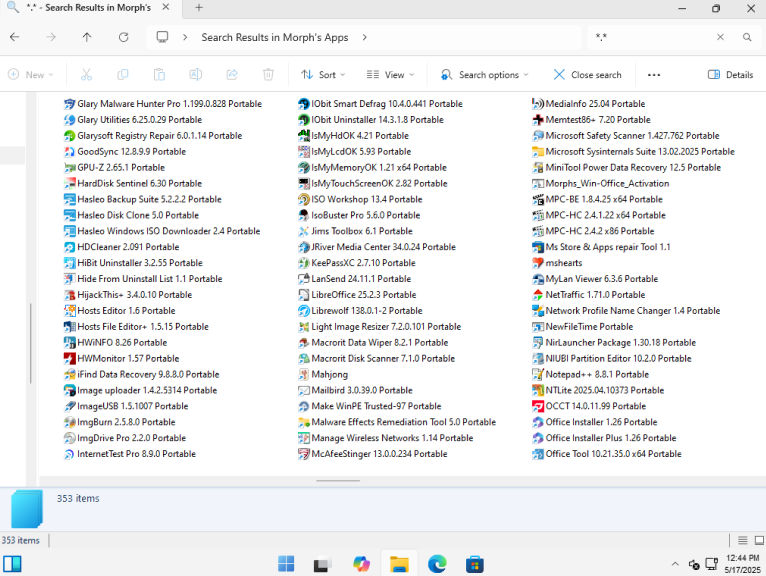Go up one folder level arrow
The width and height of the screenshot is (766, 576).
point(87,37)
